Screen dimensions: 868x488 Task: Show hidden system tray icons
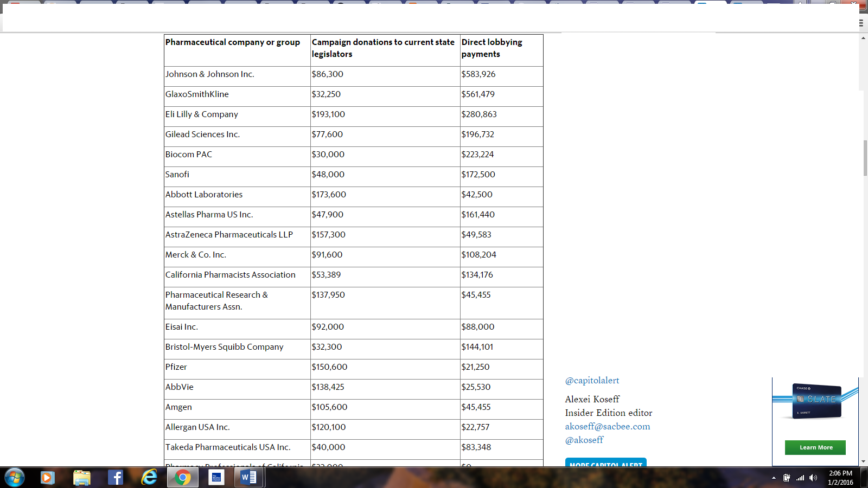(774, 478)
